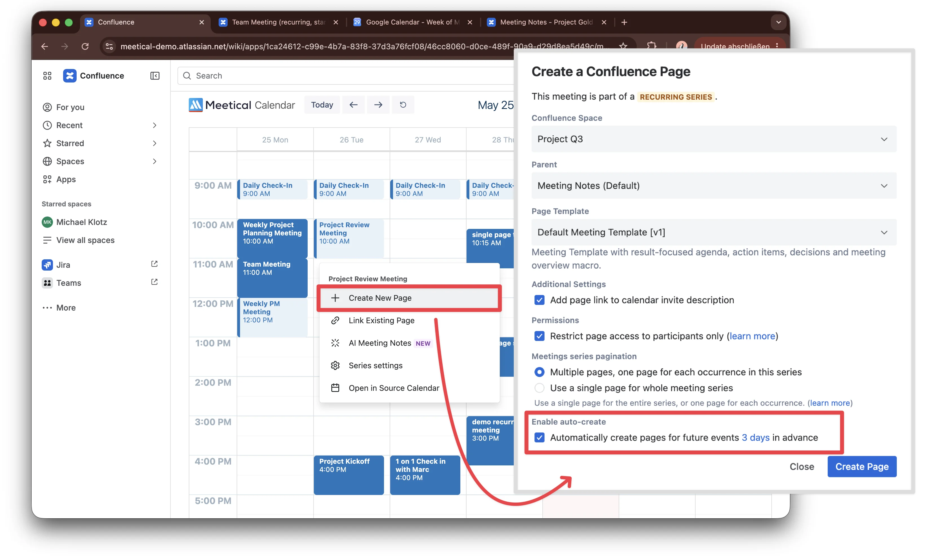
Task: Open Teams in the sidebar
Action: coord(69,283)
